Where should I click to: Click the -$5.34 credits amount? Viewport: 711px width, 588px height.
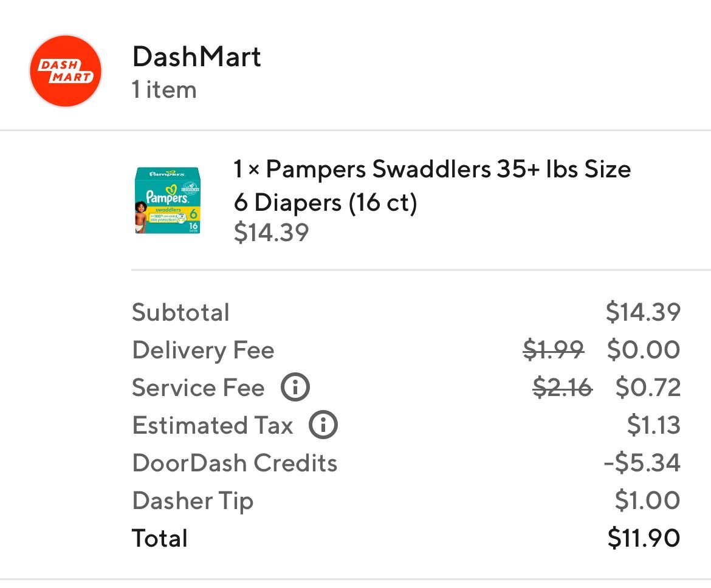click(642, 463)
